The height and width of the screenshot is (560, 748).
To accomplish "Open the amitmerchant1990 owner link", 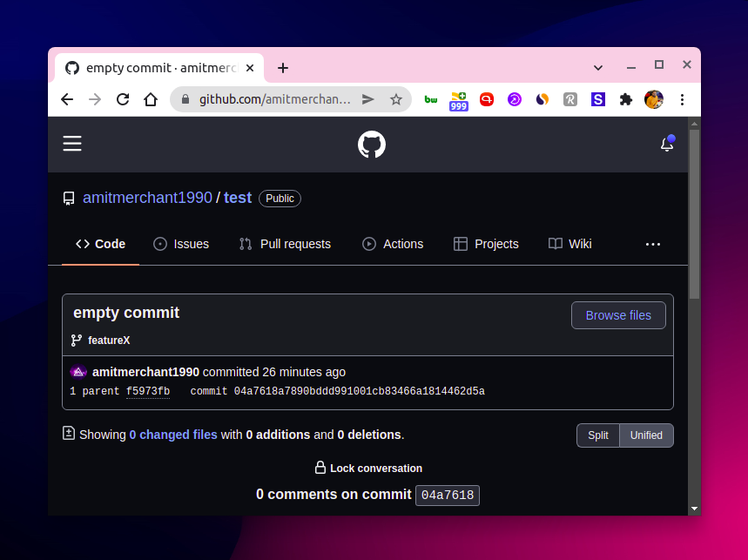I will [147, 198].
